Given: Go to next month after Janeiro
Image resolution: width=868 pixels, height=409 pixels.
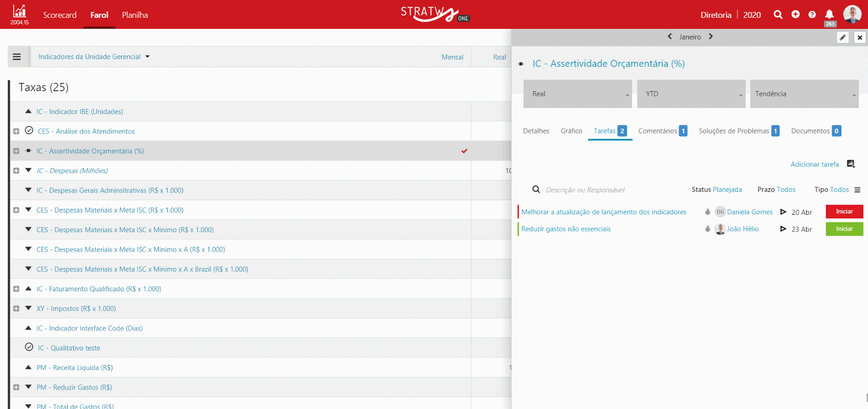Looking at the screenshot, I should [x=711, y=36].
